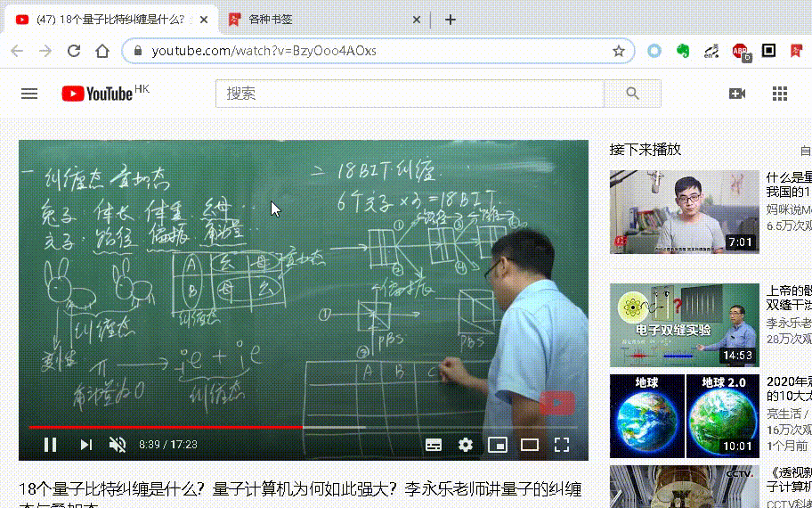Open a new browser tab
812x508 pixels.
(x=450, y=20)
